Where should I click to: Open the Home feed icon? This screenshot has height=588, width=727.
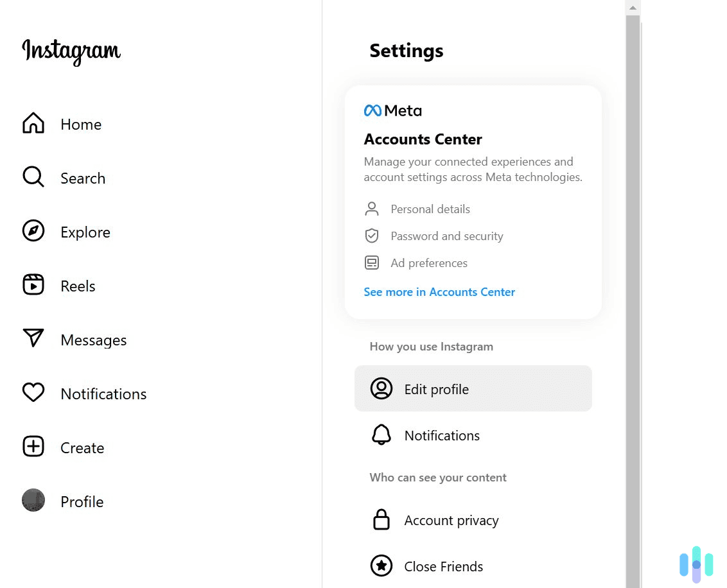(33, 123)
